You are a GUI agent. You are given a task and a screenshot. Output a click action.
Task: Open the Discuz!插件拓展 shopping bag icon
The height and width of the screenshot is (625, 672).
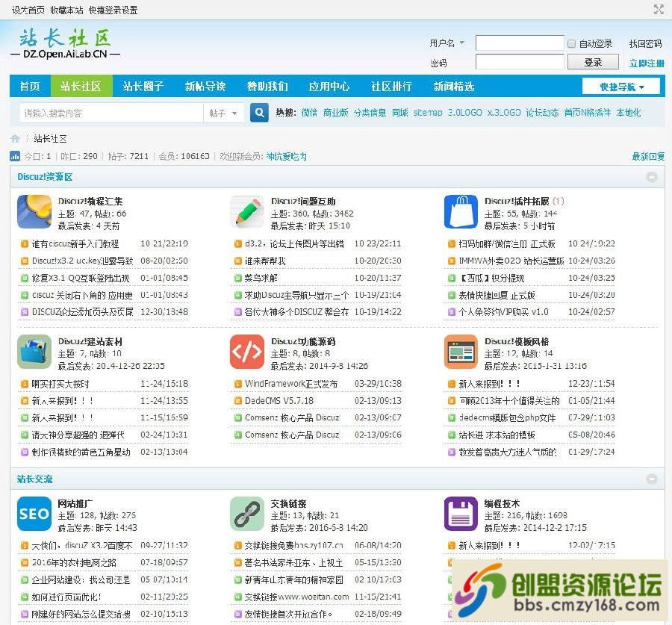461,212
